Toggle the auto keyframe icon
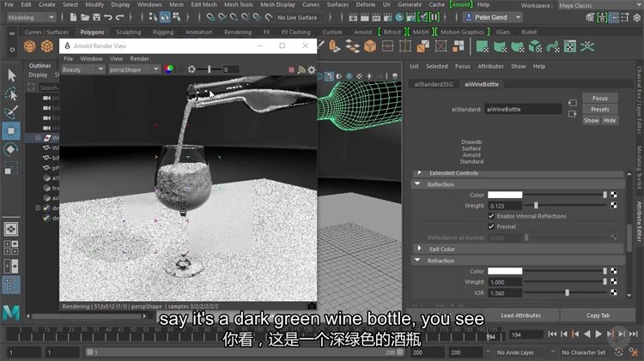 (619, 352)
